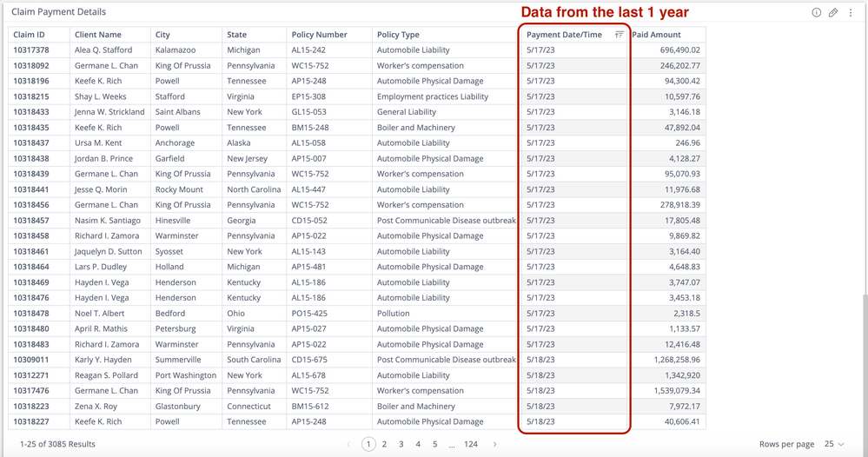Image resolution: width=868 pixels, height=457 pixels.
Task: Select page 5 in pagination
Action: tap(435, 444)
